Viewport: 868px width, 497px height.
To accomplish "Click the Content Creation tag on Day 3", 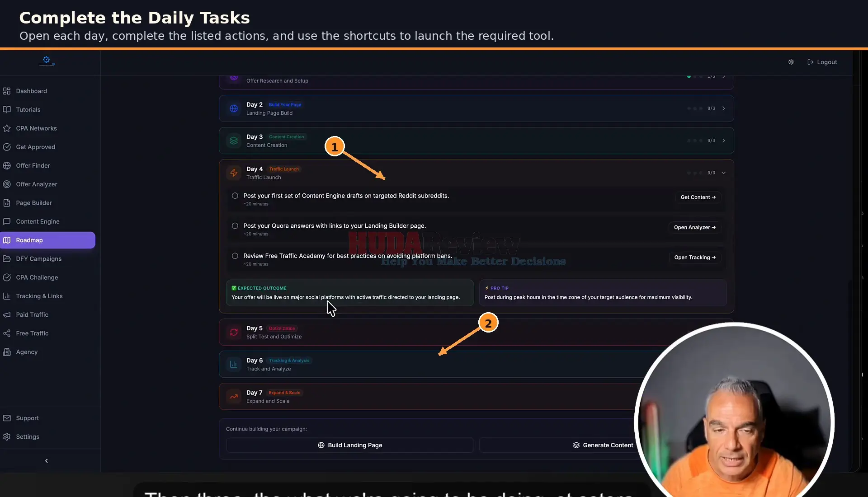I will coord(286,136).
